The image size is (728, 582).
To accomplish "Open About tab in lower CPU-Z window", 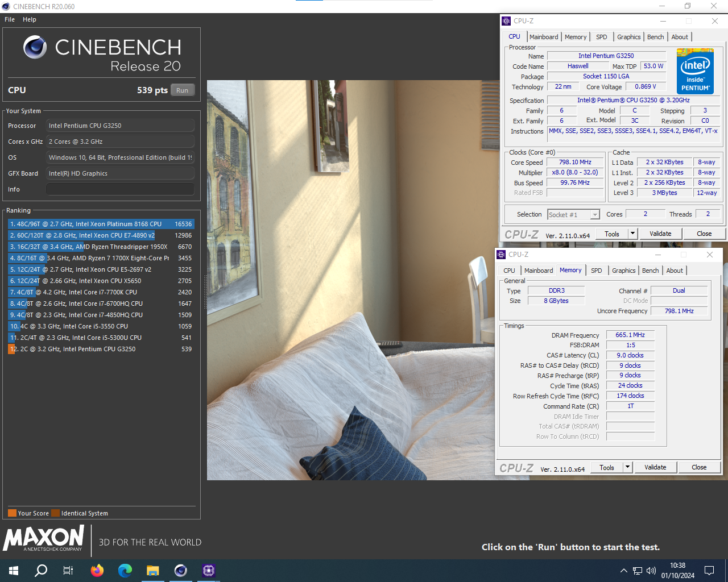I will [x=675, y=271].
